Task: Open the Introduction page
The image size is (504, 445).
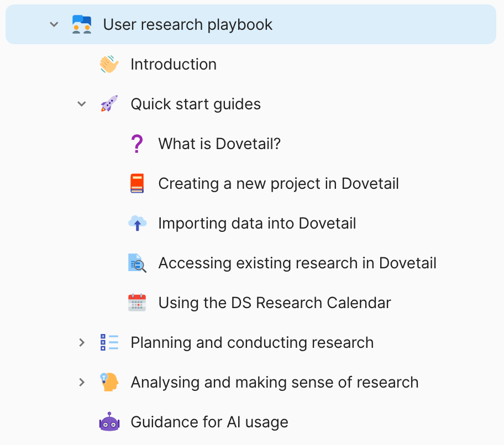Action: pos(173,65)
